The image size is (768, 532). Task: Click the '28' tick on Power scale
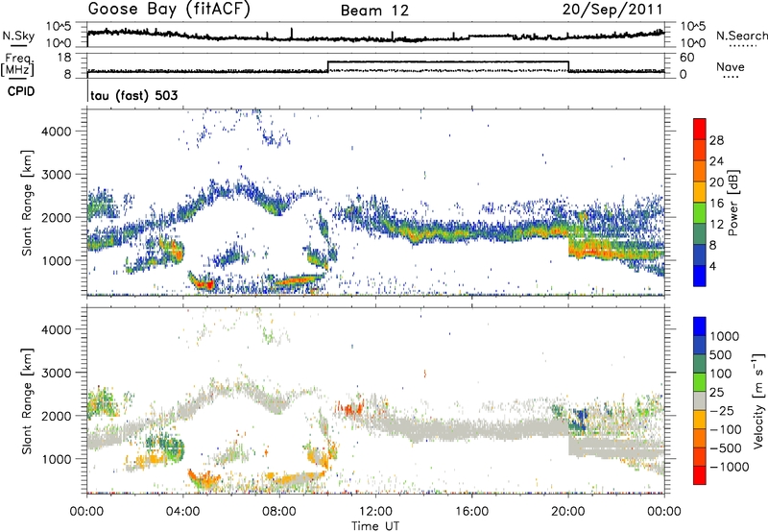click(x=716, y=140)
